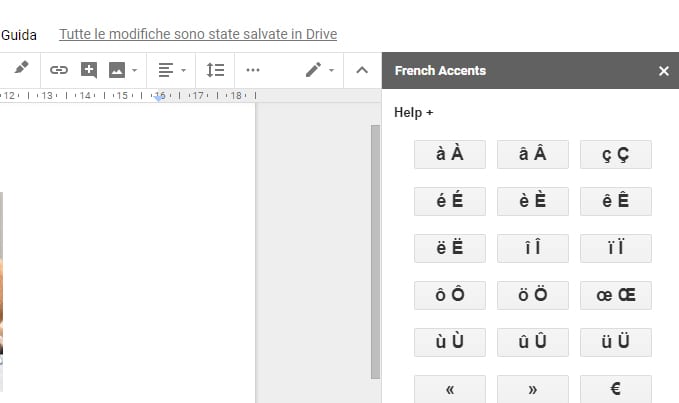Open the three-dots more options menu
Screen dimensions: 679x403
[x=252, y=70]
